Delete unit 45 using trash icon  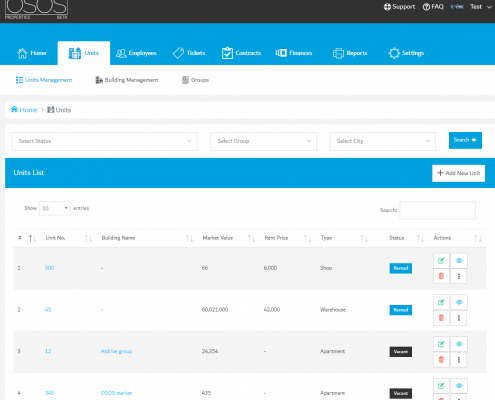coord(441,318)
